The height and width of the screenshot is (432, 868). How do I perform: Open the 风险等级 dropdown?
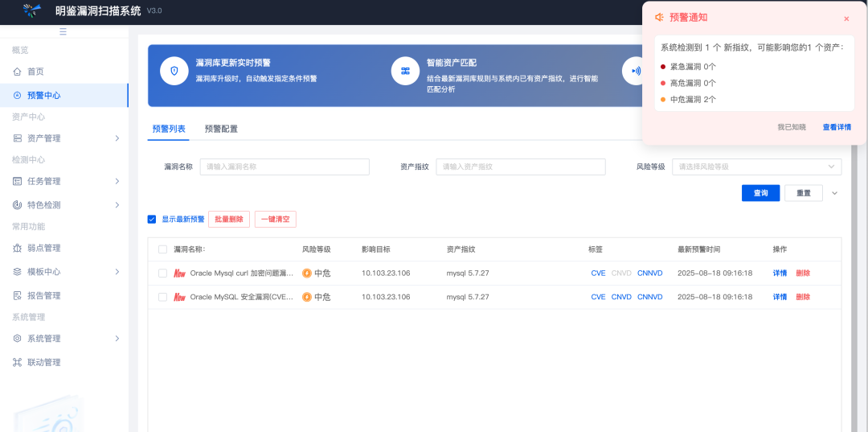pos(756,167)
